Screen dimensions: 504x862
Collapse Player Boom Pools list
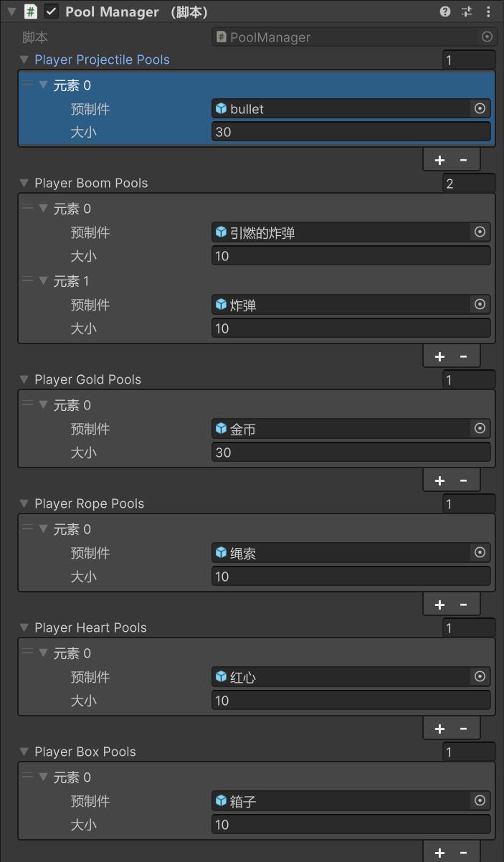coord(24,183)
